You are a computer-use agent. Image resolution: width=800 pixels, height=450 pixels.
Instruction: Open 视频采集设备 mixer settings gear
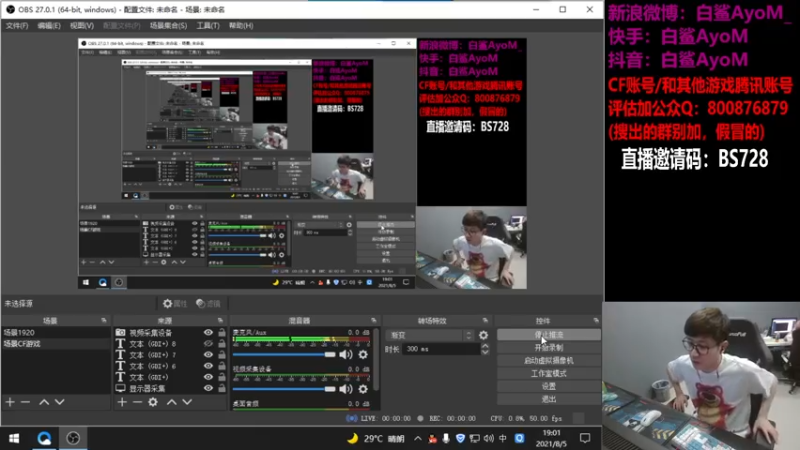tap(363, 389)
